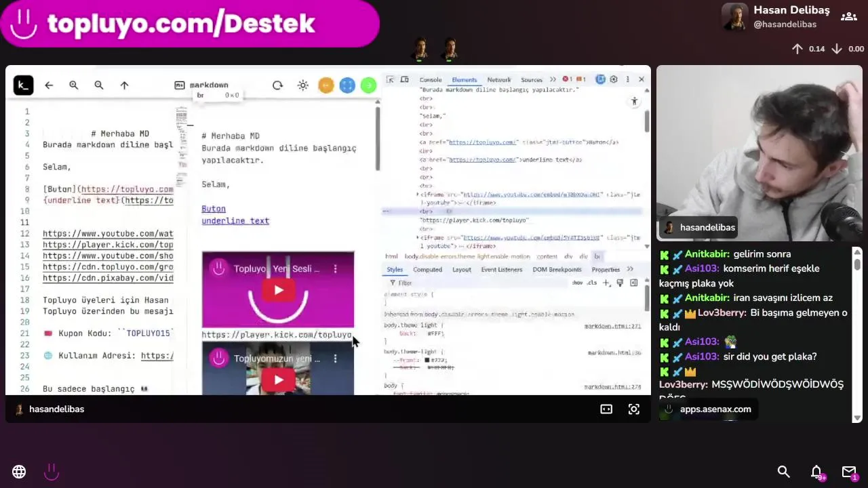
Task: Activate the DevTools inspect element picker
Action: (x=391, y=79)
